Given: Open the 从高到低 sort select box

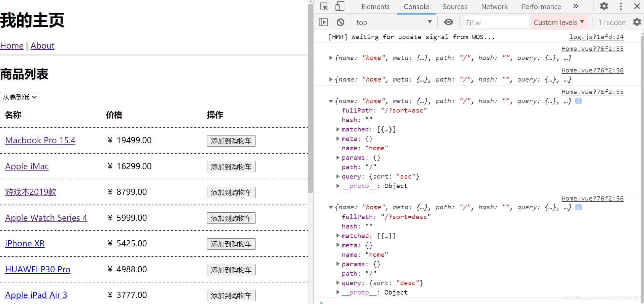Looking at the screenshot, I should click(x=20, y=97).
